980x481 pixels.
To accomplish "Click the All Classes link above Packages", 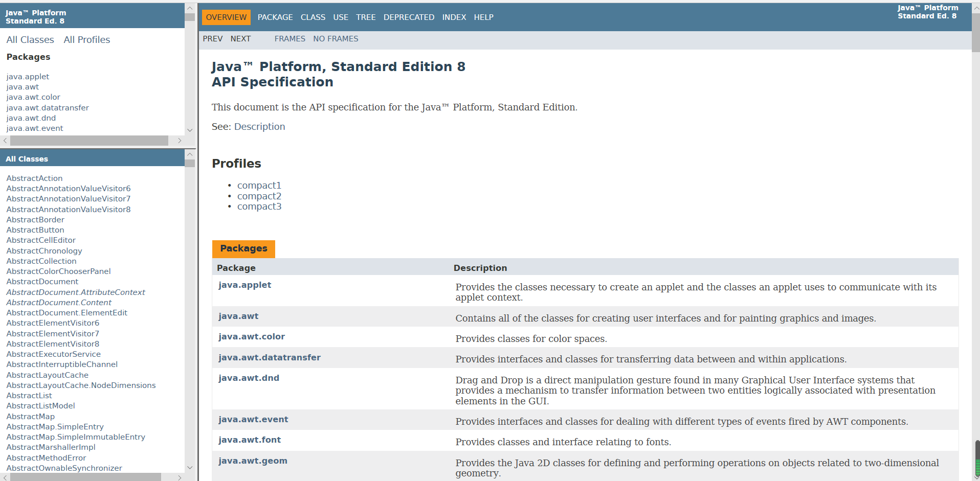I will [30, 40].
